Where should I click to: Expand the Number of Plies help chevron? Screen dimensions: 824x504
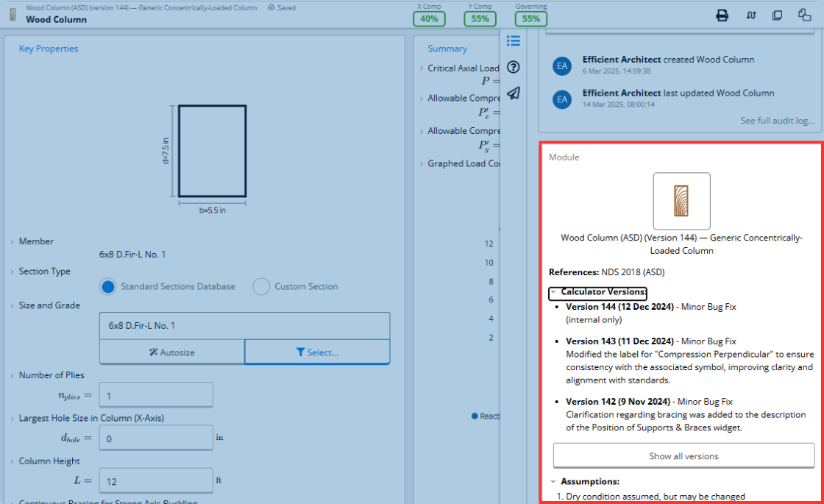[12, 375]
